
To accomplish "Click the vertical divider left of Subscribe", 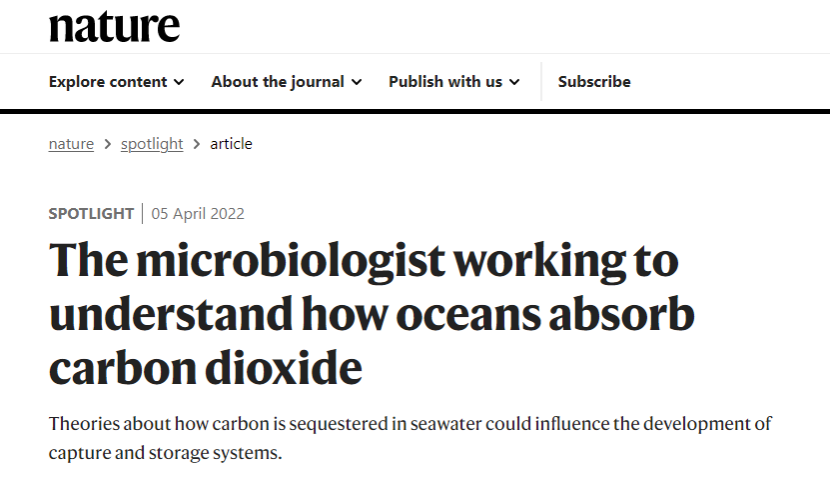I will click(541, 82).
